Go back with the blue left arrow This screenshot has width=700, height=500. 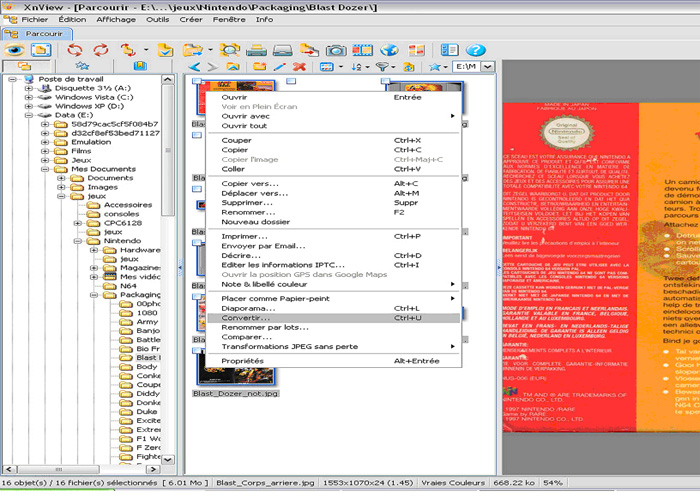[194, 67]
